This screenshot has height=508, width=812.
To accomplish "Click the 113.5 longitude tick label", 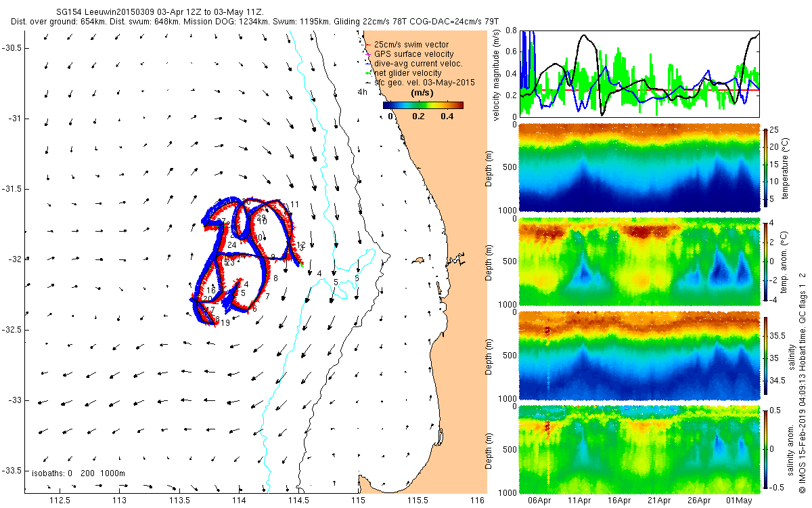I will click(179, 500).
